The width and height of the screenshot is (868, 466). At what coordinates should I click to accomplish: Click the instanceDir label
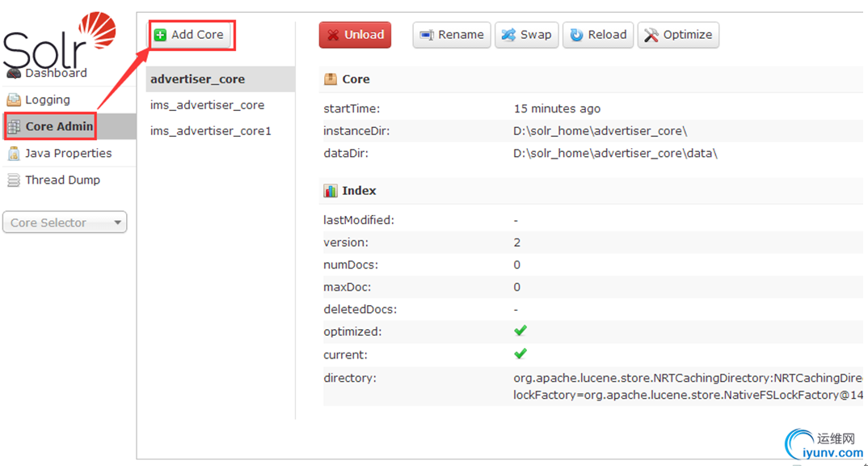click(356, 131)
